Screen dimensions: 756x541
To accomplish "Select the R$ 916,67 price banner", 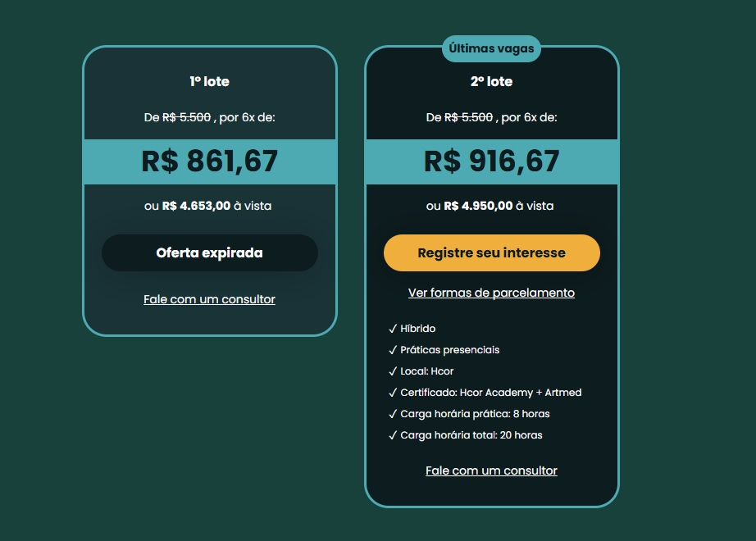I will [491, 161].
